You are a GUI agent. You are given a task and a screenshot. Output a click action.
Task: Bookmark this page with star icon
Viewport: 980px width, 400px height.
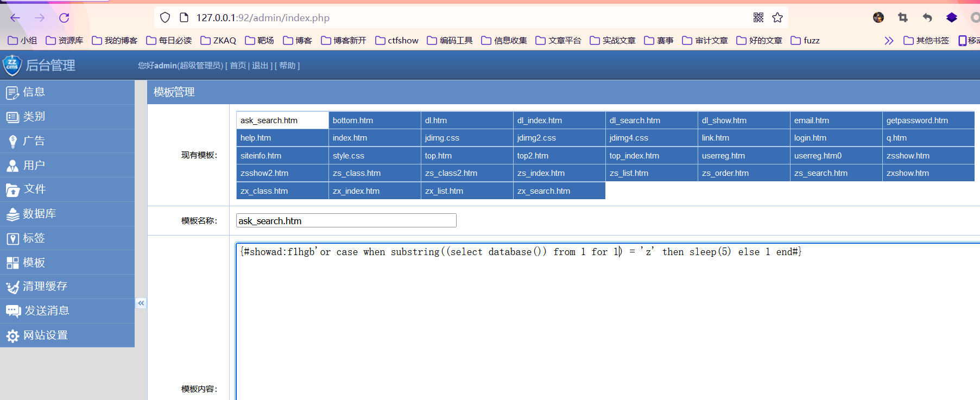point(777,18)
